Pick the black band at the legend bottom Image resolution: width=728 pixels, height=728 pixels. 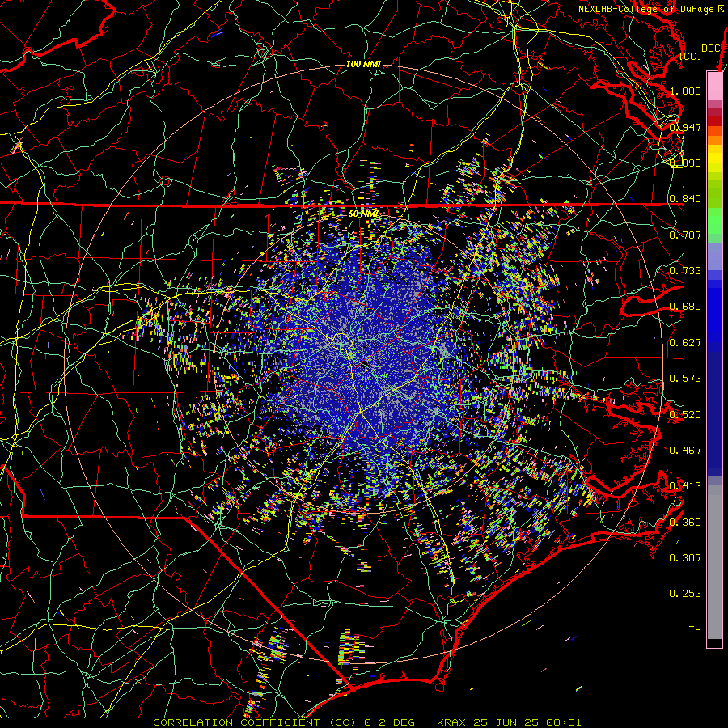point(714,642)
